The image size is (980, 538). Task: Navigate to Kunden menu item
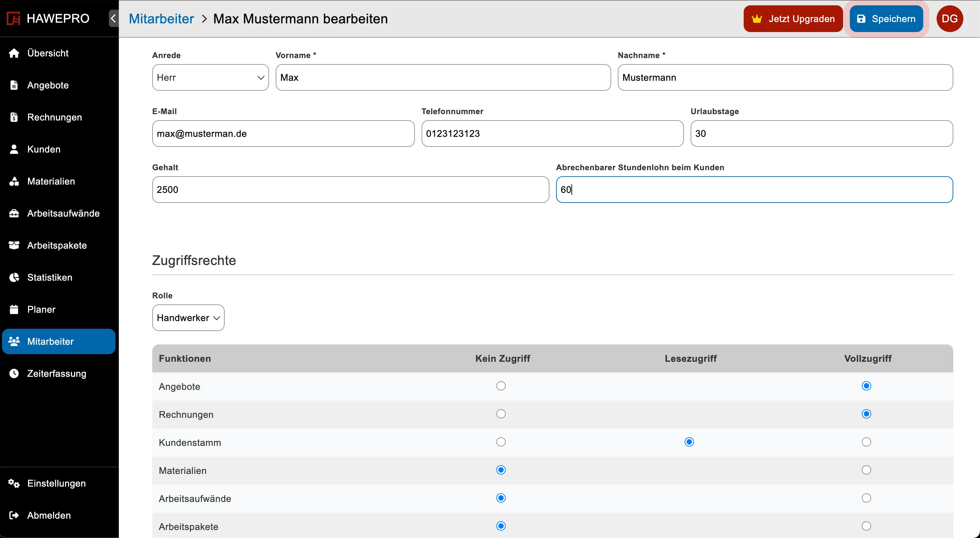pos(59,149)
